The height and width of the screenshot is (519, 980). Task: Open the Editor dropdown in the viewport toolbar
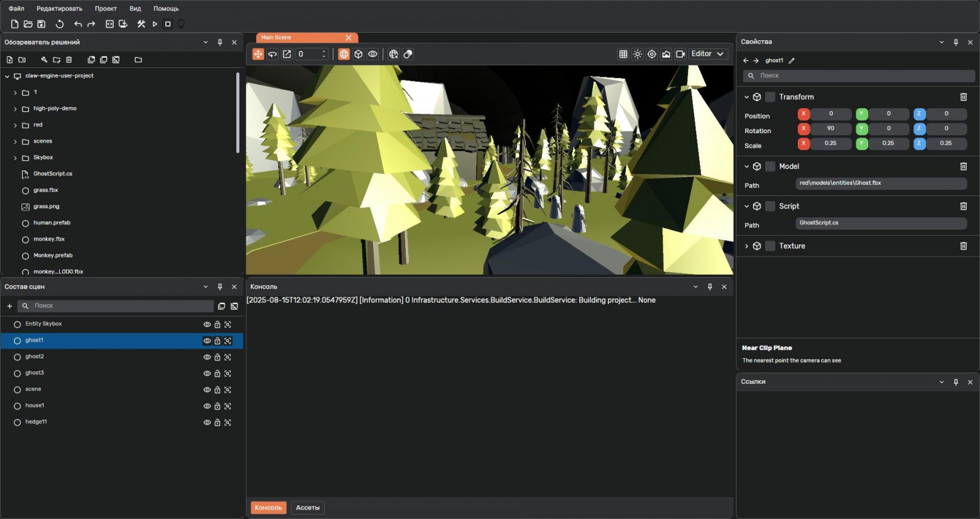[707, 54]
